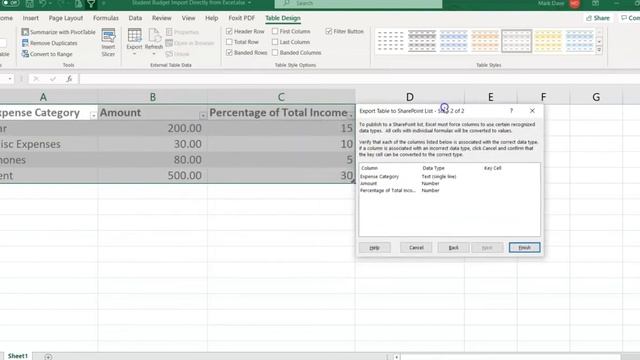This screenshot has height=360, width=640.
Task: Open the Data tab
Action: 135,18
